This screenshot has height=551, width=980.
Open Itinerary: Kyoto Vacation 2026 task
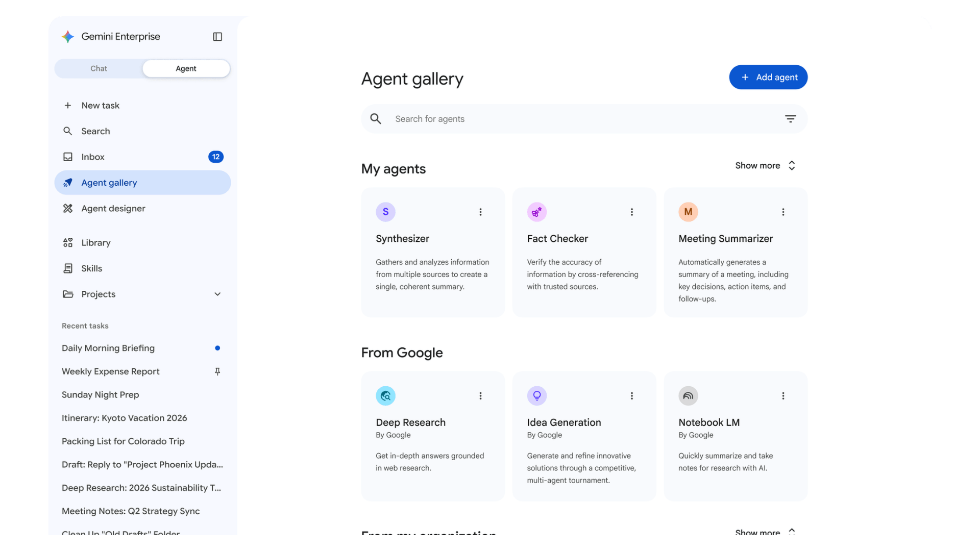[x=125, y=418]
